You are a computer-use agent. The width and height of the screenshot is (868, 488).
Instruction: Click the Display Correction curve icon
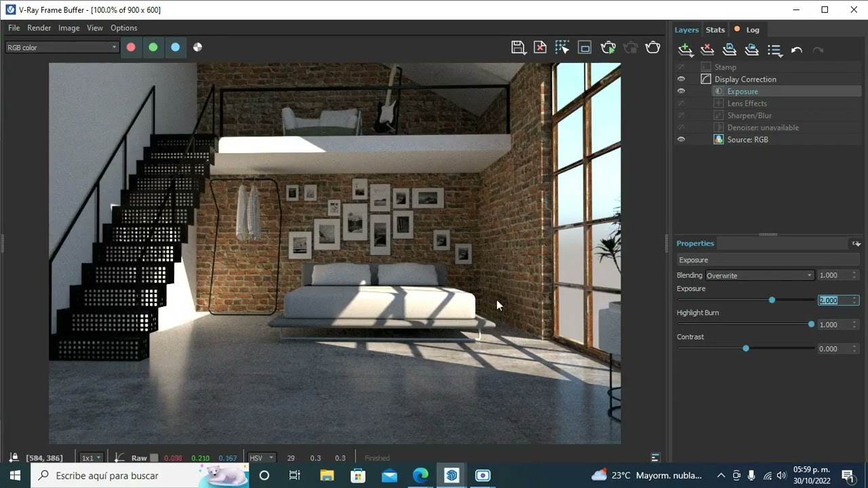tap(706, 79)
